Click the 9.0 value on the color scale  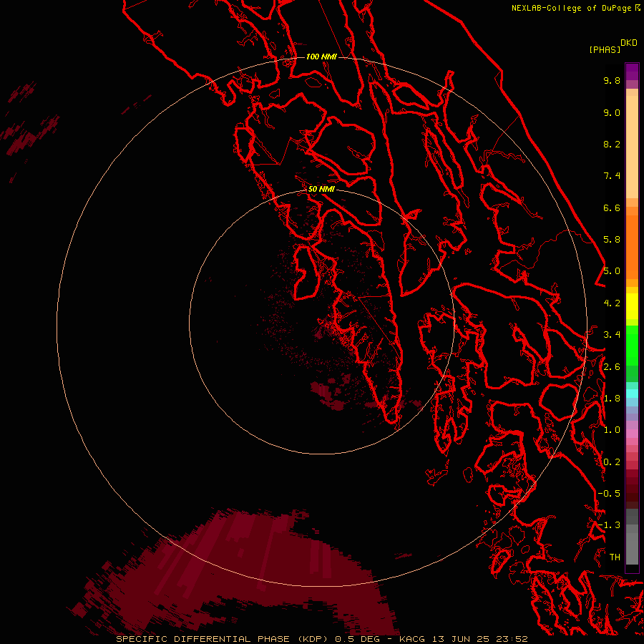pos(612,112)
